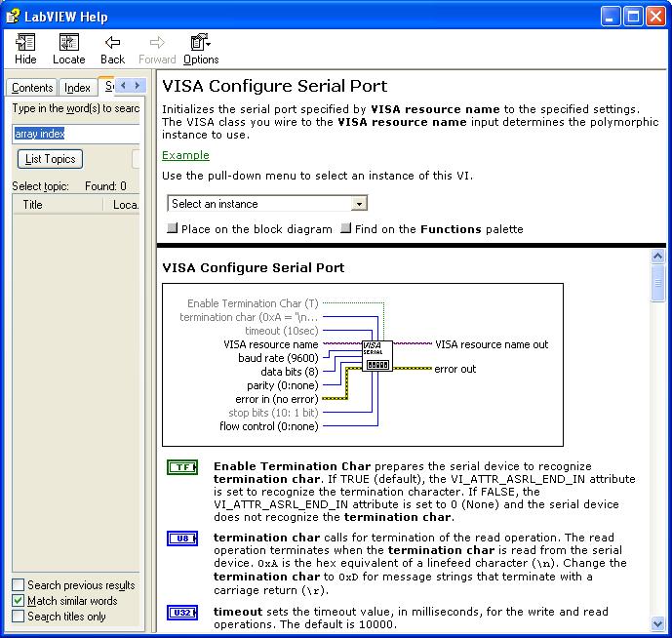Image resolution: width=672 pixels, height=638 pixels.
Task: Enable Search titles only checkbox
Action: (19, 617)
